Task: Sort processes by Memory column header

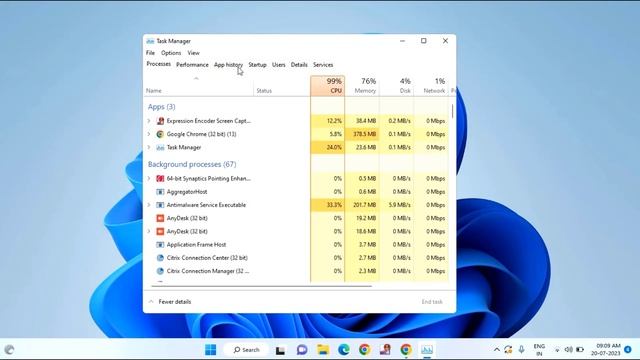Action: pyautogui.click(x=362, y=86)
